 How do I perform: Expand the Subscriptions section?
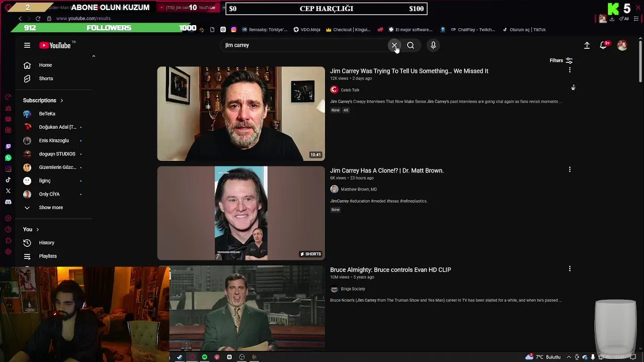coord(43,101)
